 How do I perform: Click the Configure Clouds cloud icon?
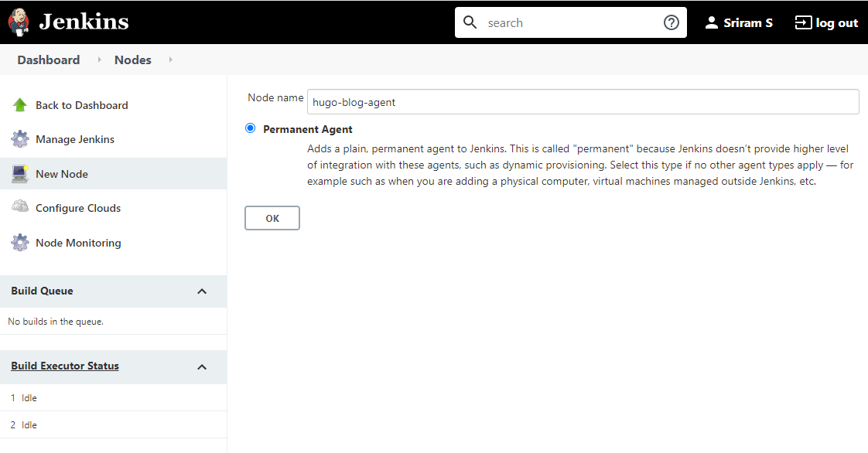click(20, 207)
